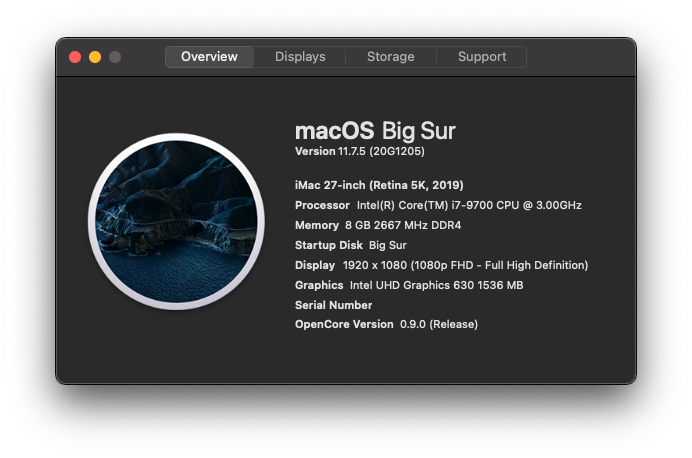Click the greyed-out zoom button

[x=115, y=57]
